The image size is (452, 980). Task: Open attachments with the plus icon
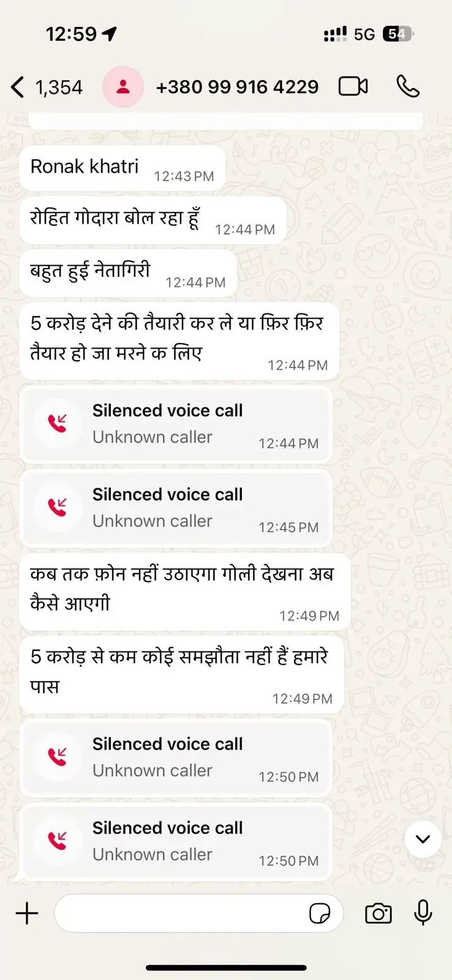[27, 913]
